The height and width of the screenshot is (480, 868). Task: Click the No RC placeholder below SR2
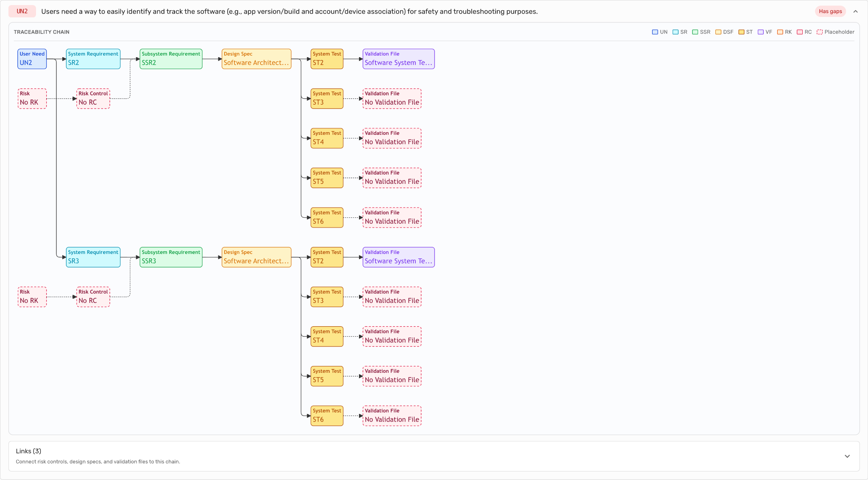tap(93, 99)
